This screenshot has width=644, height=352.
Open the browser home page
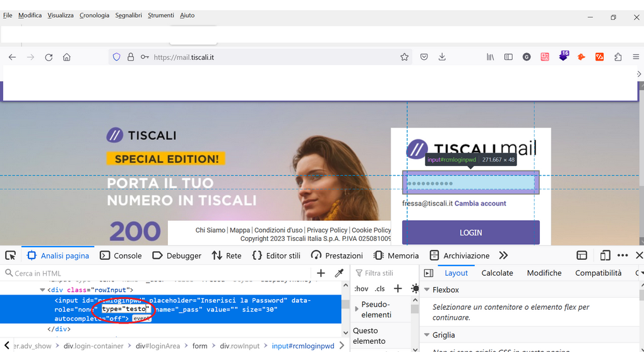[66, 57]
